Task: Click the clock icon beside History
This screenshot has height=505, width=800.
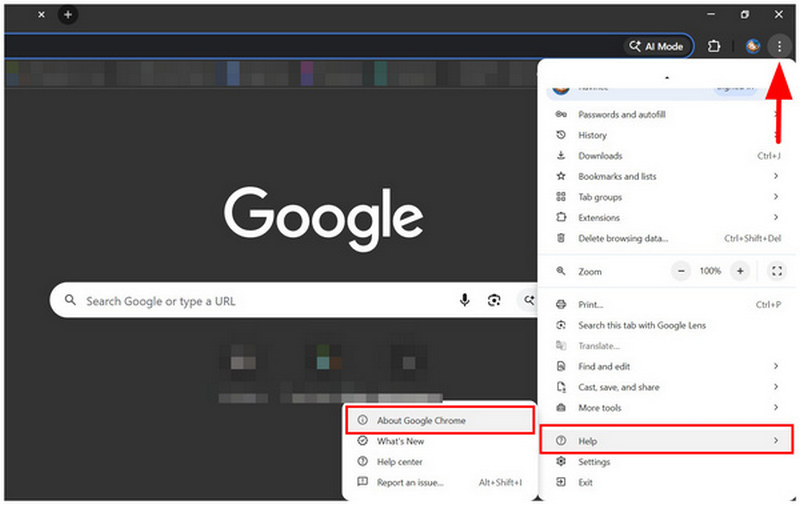Action: click(561, 135)
